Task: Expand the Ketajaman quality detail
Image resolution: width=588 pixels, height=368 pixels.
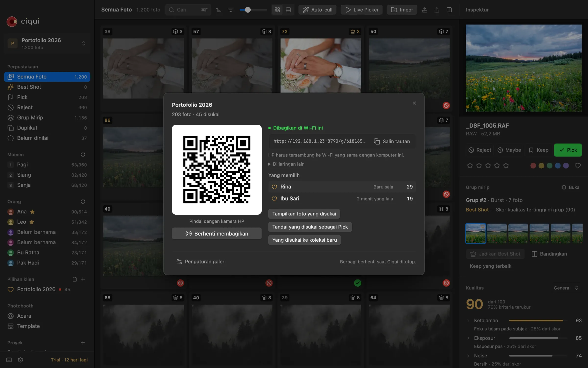Action: [468, 320]
